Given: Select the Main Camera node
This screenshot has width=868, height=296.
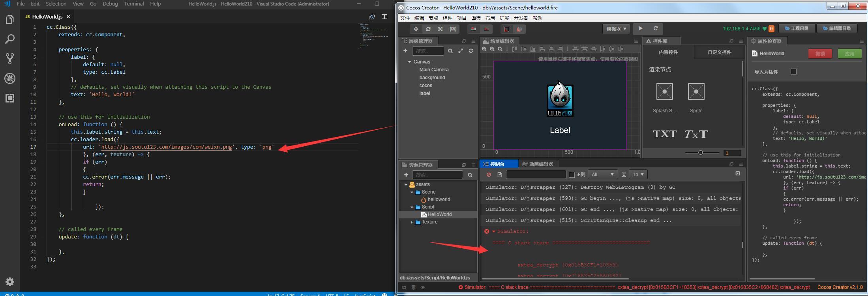Looking at the screenshot, I should click(434, 70).
